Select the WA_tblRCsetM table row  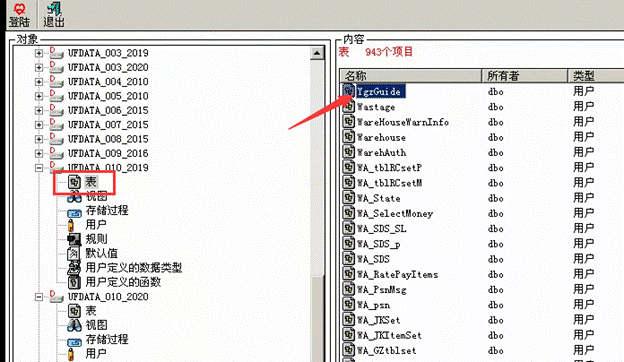pos(389,183)
